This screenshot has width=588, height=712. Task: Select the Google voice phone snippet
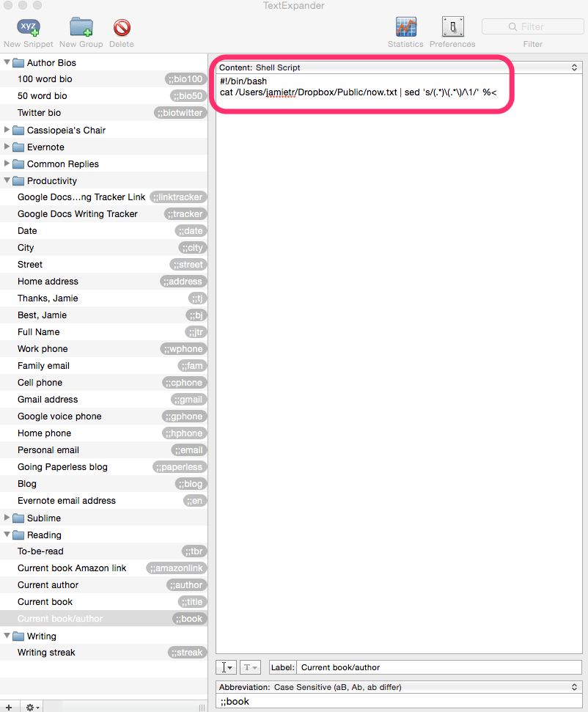pos(103,416)
